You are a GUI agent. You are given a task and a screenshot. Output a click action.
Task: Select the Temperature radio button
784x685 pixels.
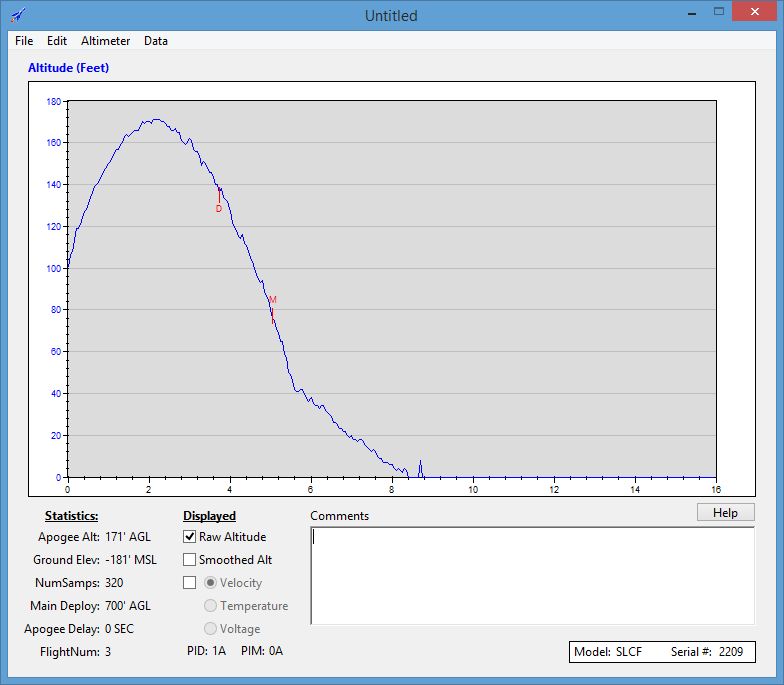[210, 606]
